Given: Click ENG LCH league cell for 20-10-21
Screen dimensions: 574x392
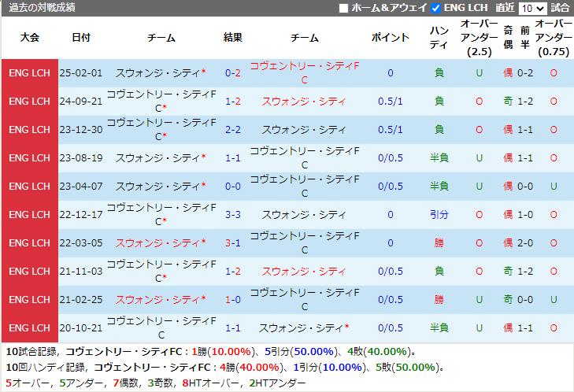Looking at the screenshot, I should tap(29, 328).
